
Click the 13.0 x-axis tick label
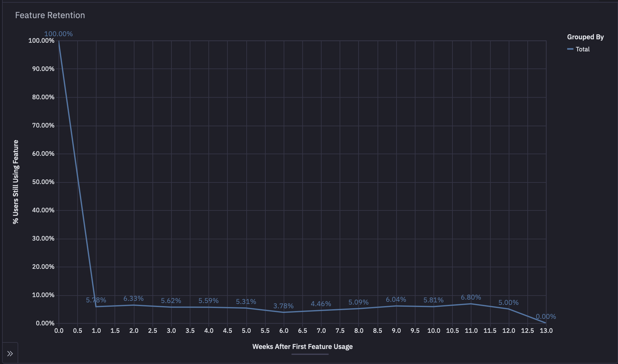pyautogui.click(x=546, y=331)
